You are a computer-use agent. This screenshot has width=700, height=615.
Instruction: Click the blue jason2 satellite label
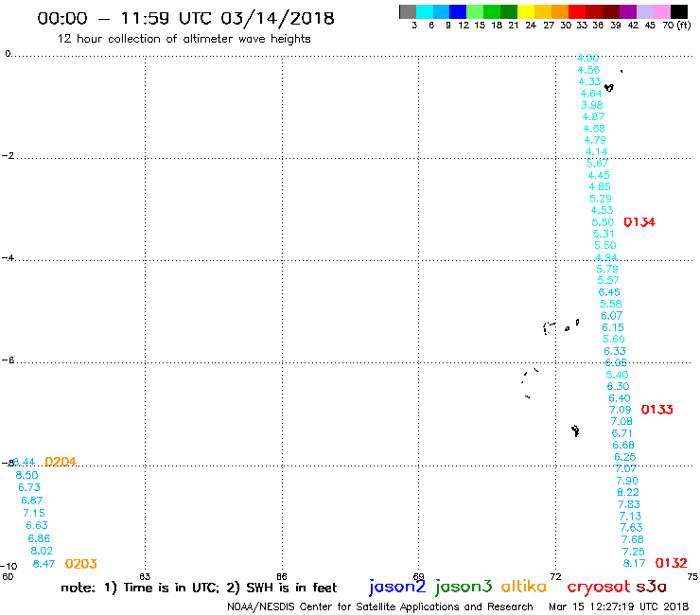397,587
